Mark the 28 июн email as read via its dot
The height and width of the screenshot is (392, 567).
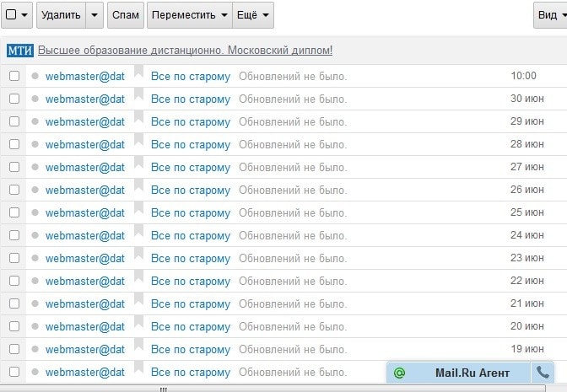click(35, 144)
